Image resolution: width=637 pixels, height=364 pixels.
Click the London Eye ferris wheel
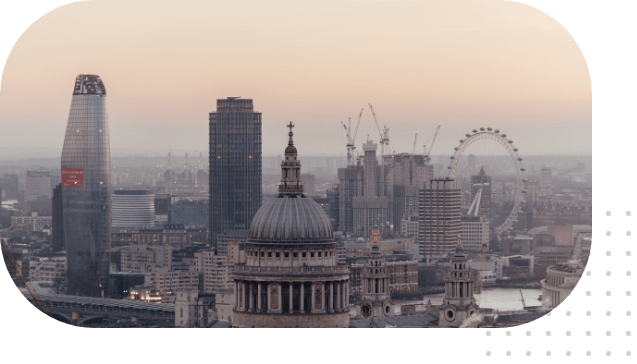click(488, 183)
